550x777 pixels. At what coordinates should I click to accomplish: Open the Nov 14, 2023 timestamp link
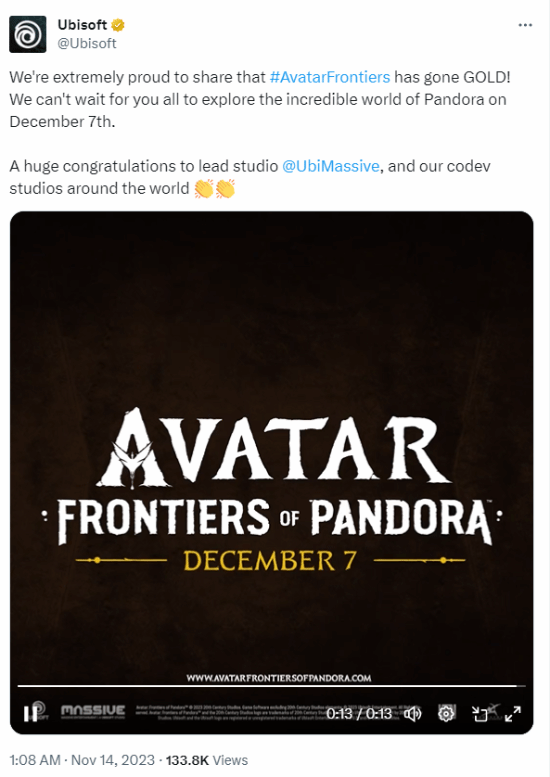(113, 760)
